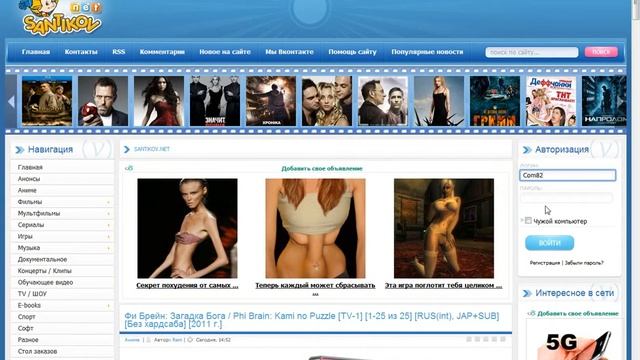640x360 pixels.
Task: Open the Разное category
Action: (28, 340)
